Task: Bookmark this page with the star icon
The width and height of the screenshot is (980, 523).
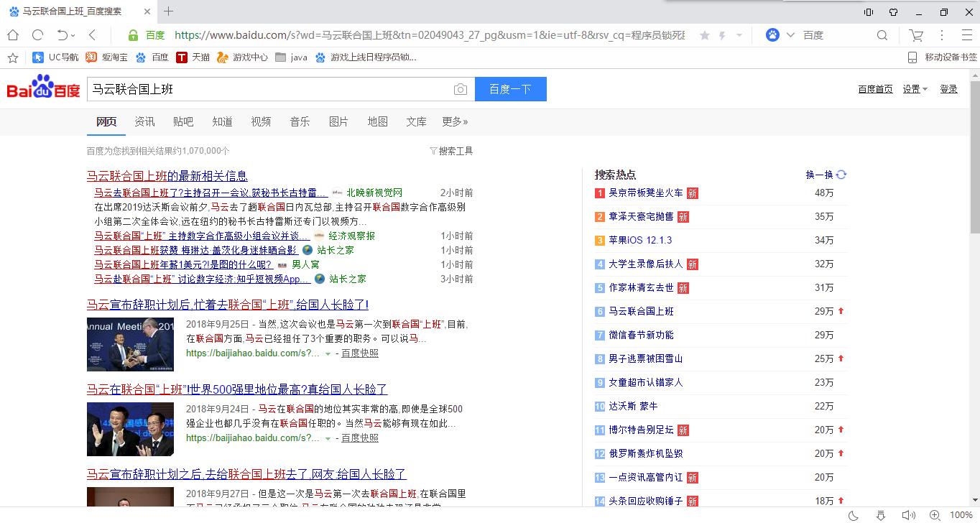Action: pyautogui.click(x=704, y=35)
